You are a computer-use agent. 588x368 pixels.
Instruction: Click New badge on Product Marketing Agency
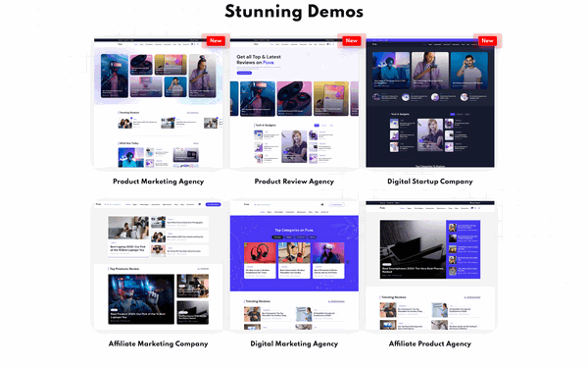coord(216,40)
